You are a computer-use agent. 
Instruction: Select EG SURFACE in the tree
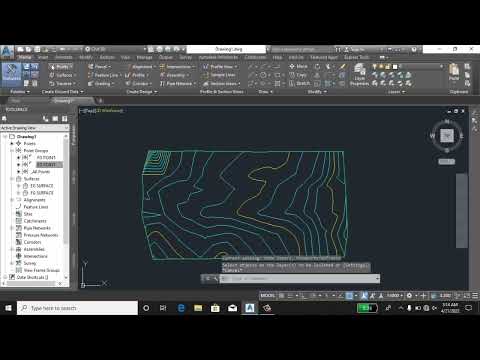click(42, 186)
